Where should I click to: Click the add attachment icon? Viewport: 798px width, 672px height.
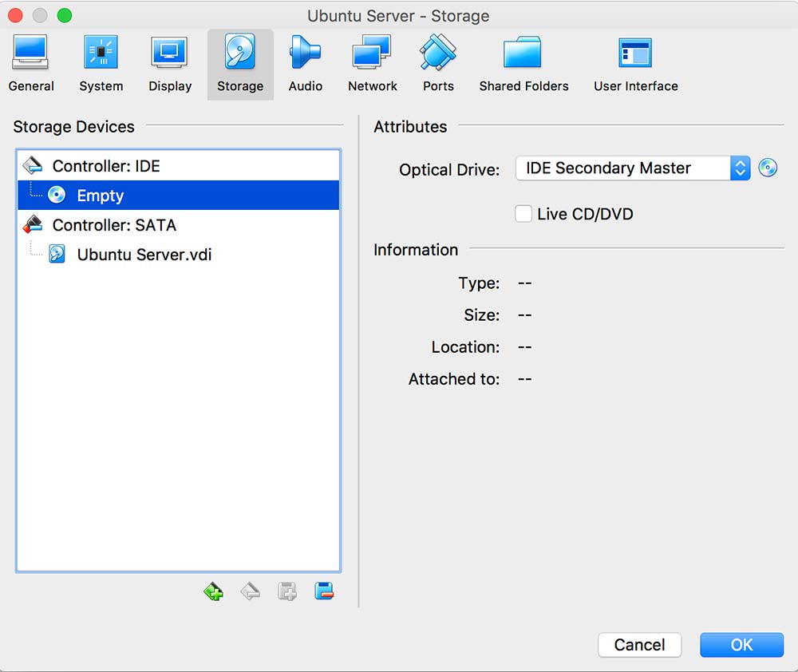point(287,591)
